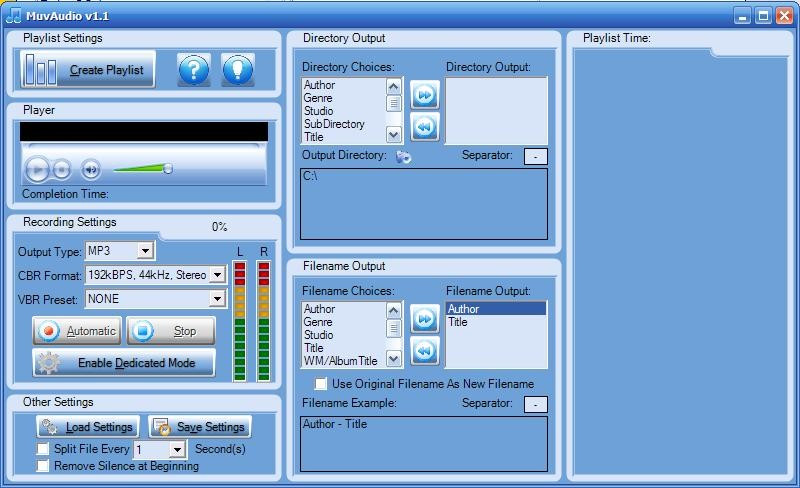Select Author in Directory Choices list

[x=319, y=85]
